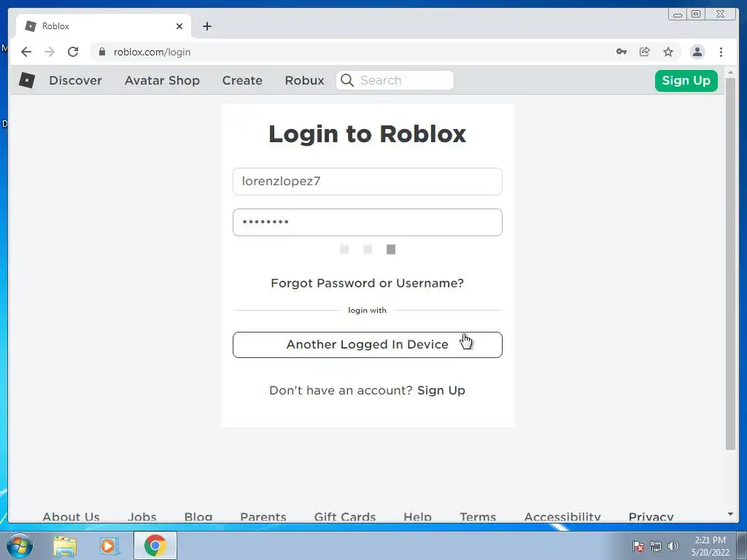Open a new tab with plus button

click(x=206, y=26)
